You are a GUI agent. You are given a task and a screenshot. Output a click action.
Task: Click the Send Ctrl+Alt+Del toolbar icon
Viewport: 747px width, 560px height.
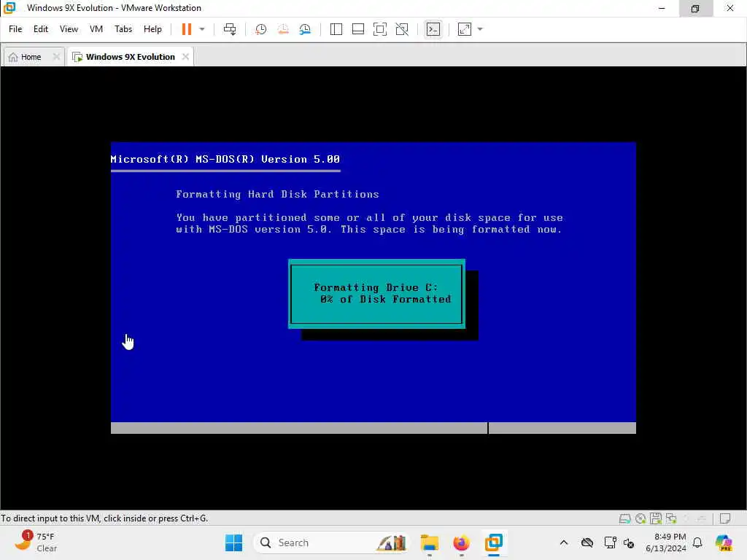230,29
